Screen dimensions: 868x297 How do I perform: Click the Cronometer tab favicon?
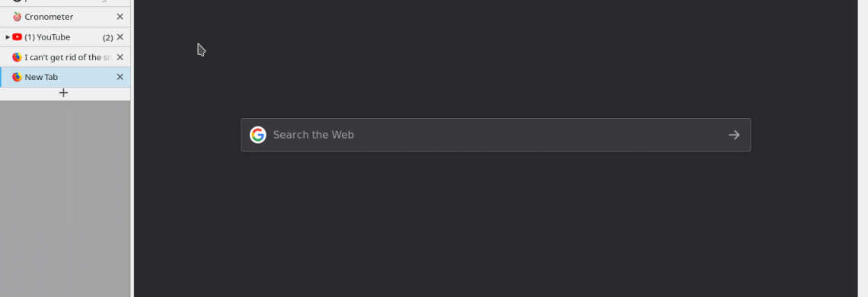pyautogui.click(x=17, y=17)
